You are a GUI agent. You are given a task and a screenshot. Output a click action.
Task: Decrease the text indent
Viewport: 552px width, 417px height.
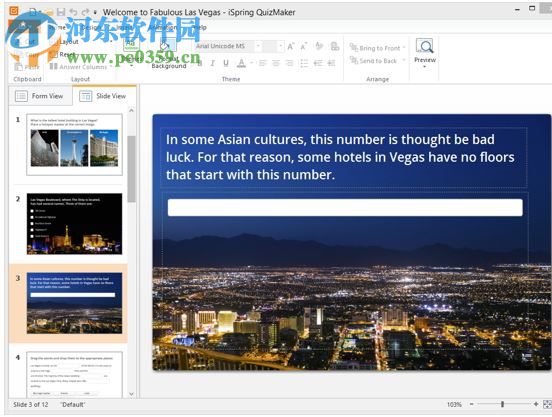(x=318, y=63)
